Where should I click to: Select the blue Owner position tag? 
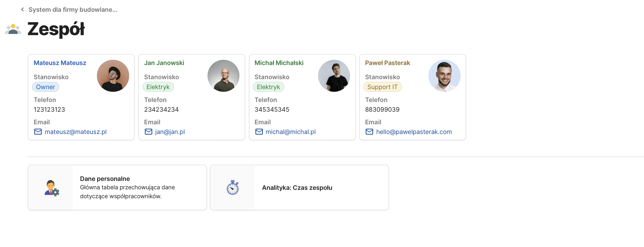[46, 87]
